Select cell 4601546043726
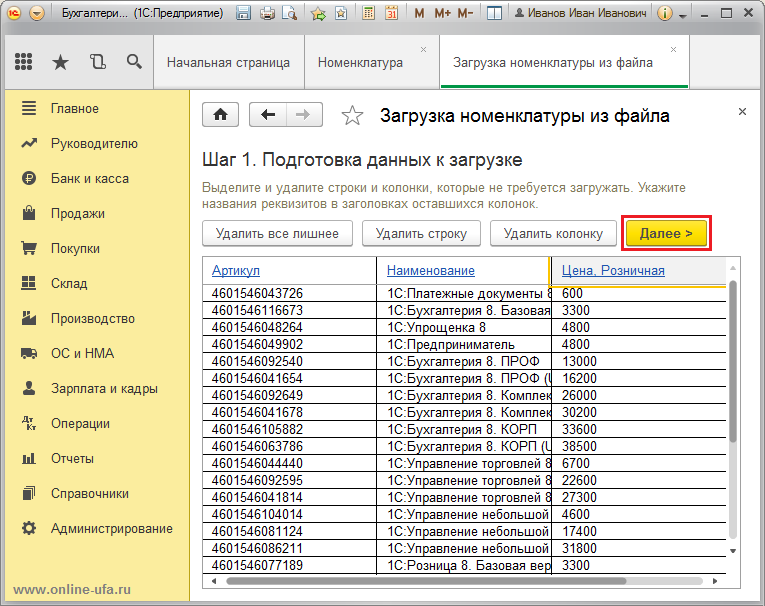The height and width of the screenshot is (606, 765). pyautogui.click(x=289, y=293)
